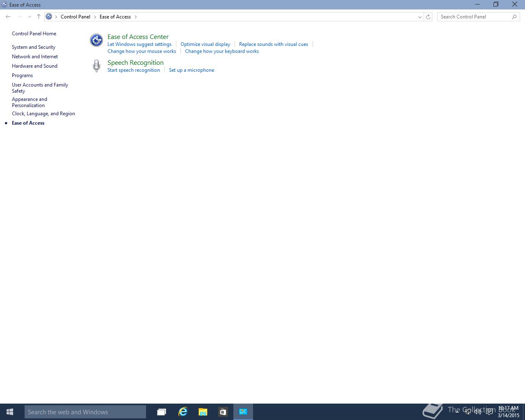Viewport: 525px width, 420px height.
Task: Restore down the Ease of Access window
Action: point(496,5)
